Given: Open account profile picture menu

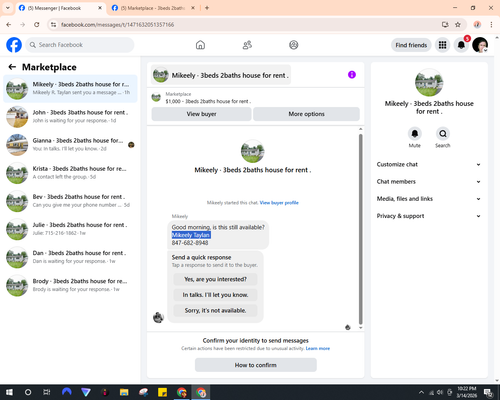Looking at the screenshot, I should (480, 45).
